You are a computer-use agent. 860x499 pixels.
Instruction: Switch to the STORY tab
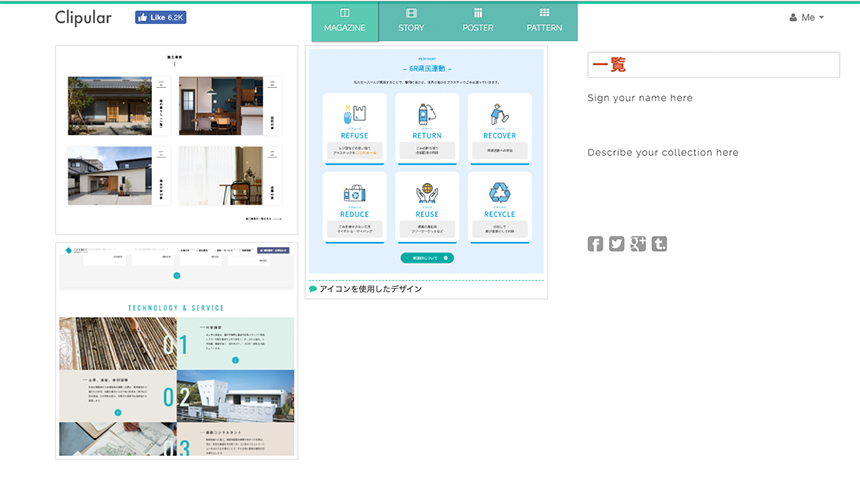(411, 21)
